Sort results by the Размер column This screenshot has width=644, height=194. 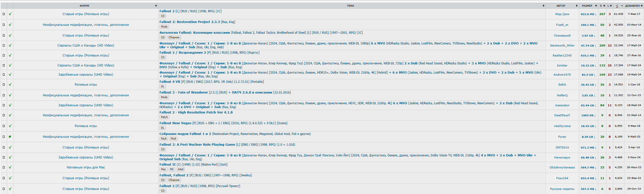tap(588, 6)
